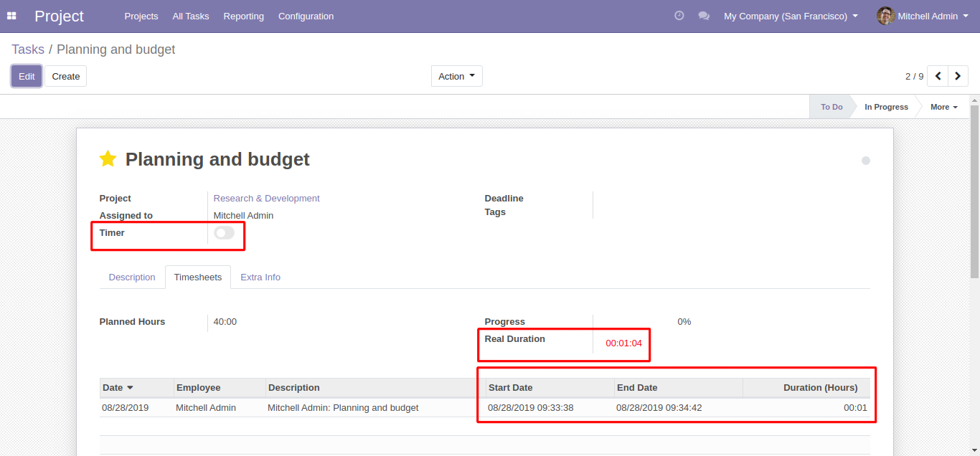Click Mitchell Admin avatar picture
This screenshot has width=980, height=456.
tap(885, 16)
